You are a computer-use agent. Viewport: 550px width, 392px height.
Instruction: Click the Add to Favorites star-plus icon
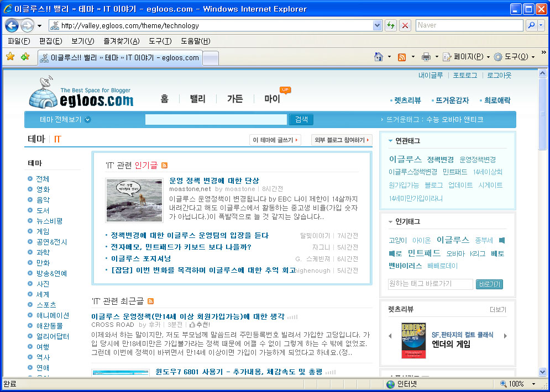tap(25, 56)
